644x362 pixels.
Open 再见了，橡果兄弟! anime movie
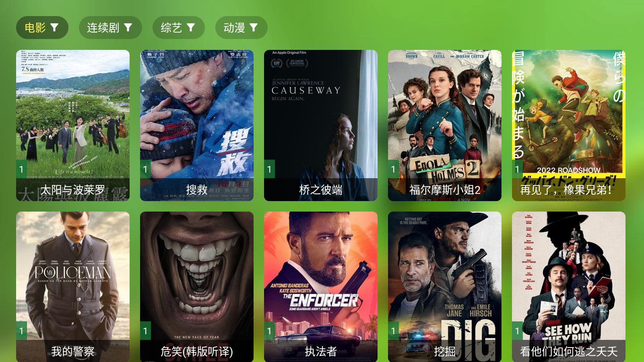pyautogui.click(x=569, y=125)
